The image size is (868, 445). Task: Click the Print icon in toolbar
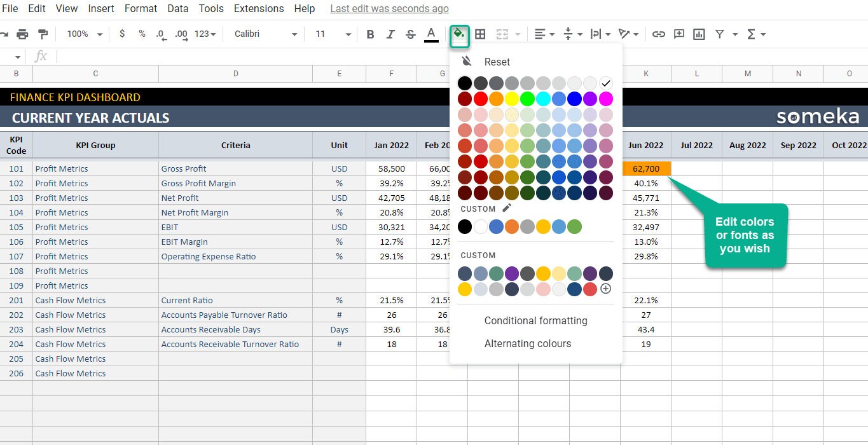pyautogui.click(x=22, y=34)
